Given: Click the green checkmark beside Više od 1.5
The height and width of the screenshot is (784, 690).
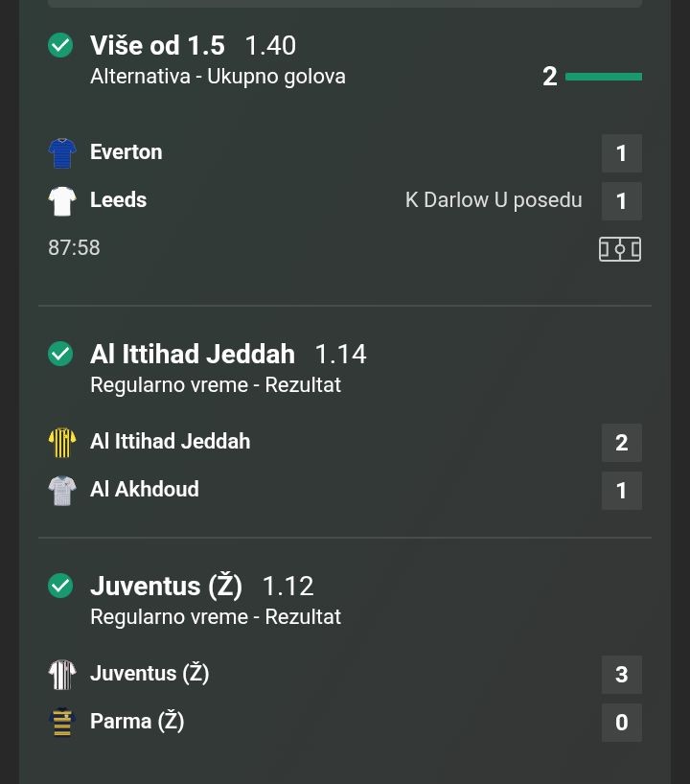Looking at the screenshot, I should tap(60, 45).
